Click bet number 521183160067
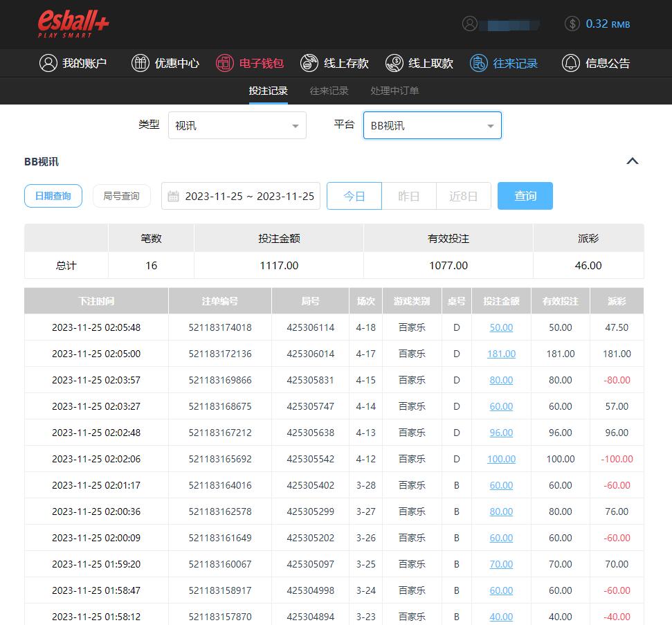The image size is (672, 625). tap(220, 564)
